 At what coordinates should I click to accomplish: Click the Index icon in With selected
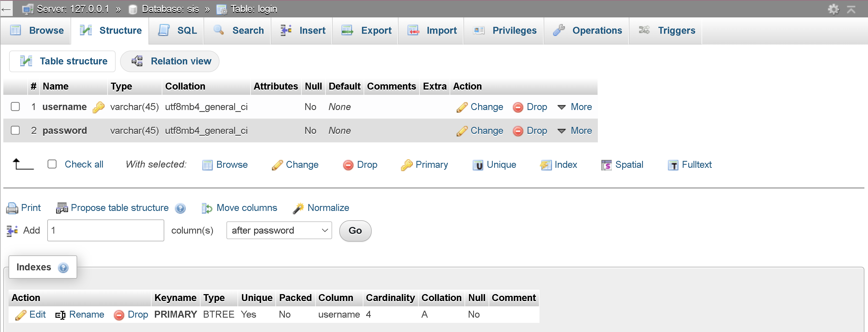pyautogui.click(x=546, y=165)
